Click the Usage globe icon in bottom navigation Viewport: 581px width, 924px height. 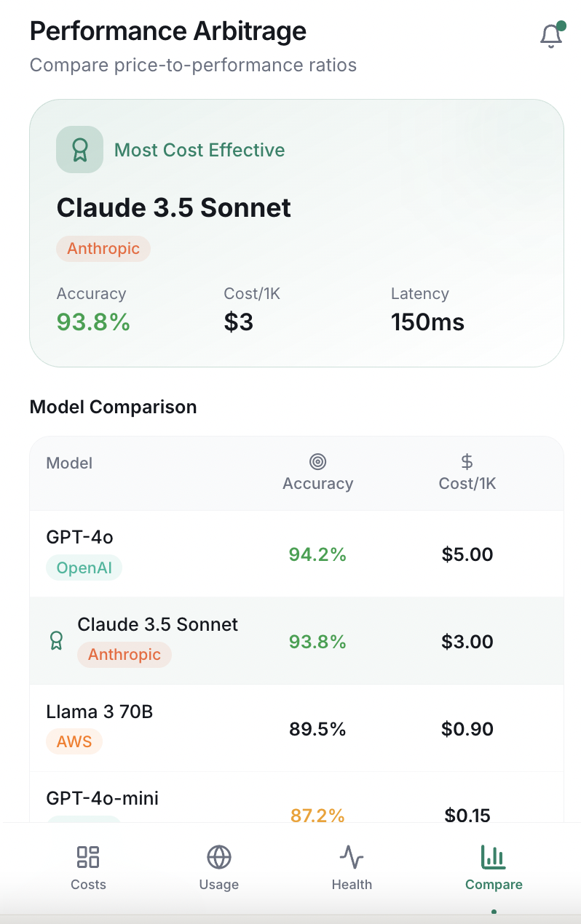click(x=218, y=857)
